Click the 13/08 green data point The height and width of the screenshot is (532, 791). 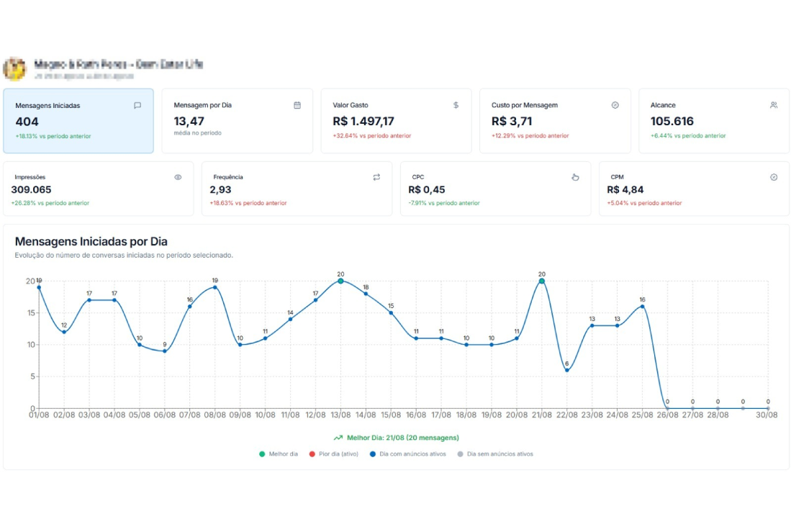(x=340, y=281)
